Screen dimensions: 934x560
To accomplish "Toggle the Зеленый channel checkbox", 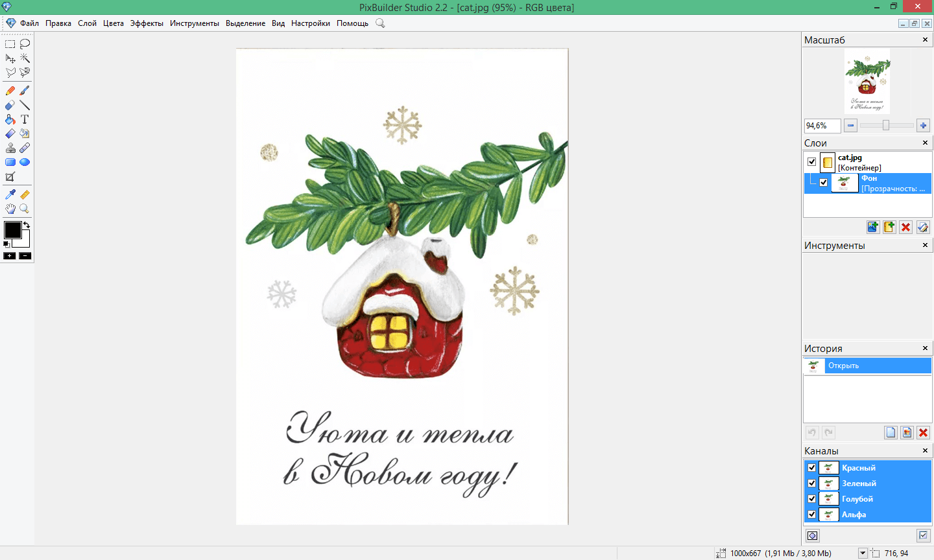I will tap(812, 483).
